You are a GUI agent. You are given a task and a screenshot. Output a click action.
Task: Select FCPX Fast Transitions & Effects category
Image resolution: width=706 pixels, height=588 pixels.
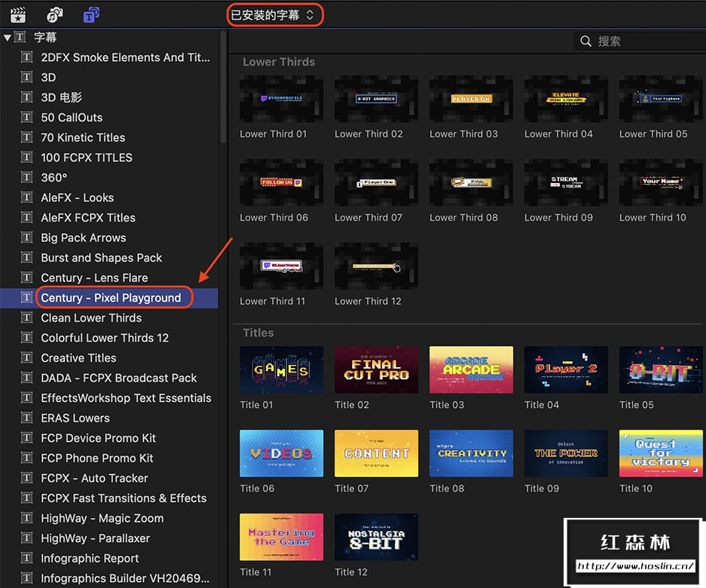109,498
